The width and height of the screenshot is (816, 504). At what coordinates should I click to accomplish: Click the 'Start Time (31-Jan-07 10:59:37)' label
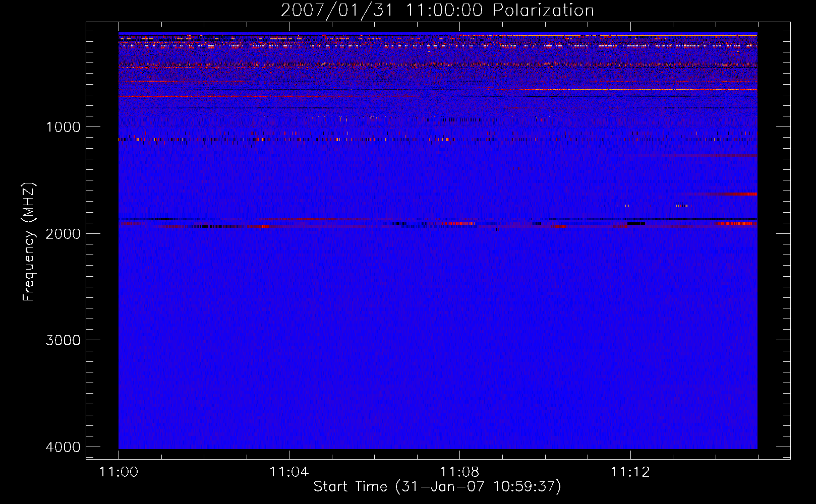[437, 487]
